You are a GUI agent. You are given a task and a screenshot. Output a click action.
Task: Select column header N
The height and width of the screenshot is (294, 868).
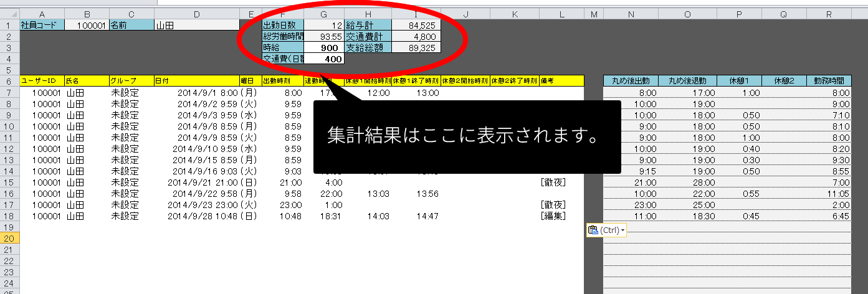631,14
